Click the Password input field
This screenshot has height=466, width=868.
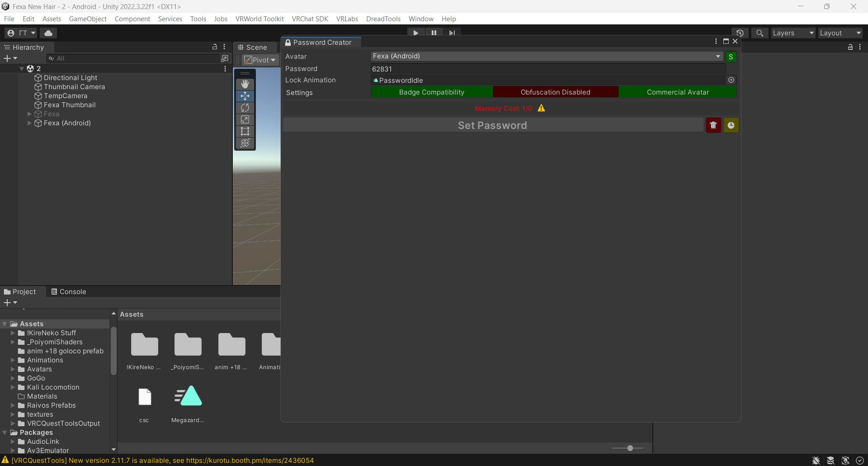click(x=548, y=69)
